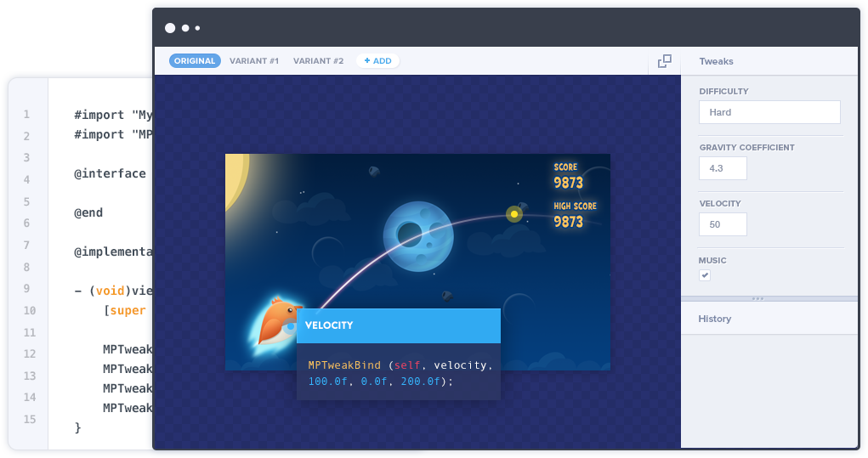Click the yellow trajectory marker dot
The width and height of the screenshot is (868, 458).
point(513,214)
